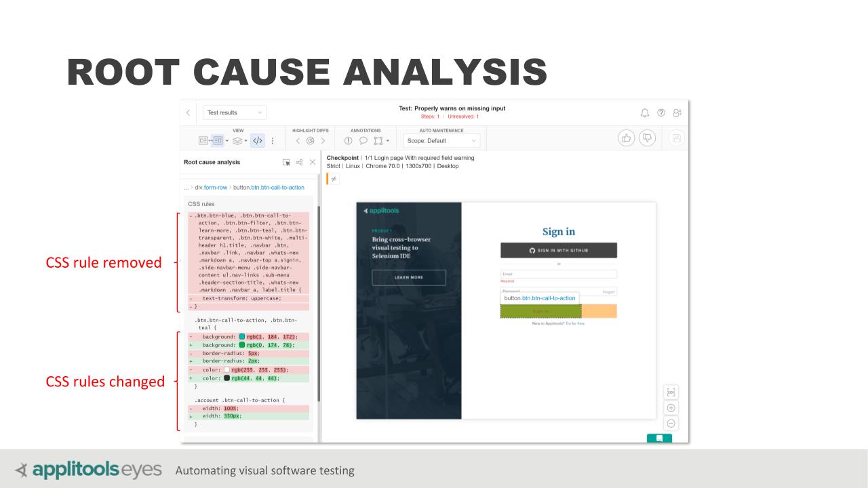Open the Scope: Default dropdown
The height and width of the screenshot is (488, 868).
coord(441,141)
